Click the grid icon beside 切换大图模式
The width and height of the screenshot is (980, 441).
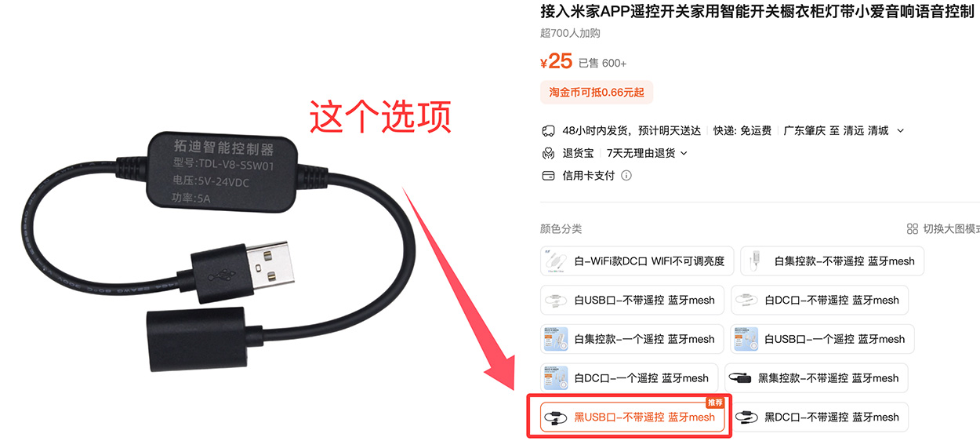[x=912, y=229]
